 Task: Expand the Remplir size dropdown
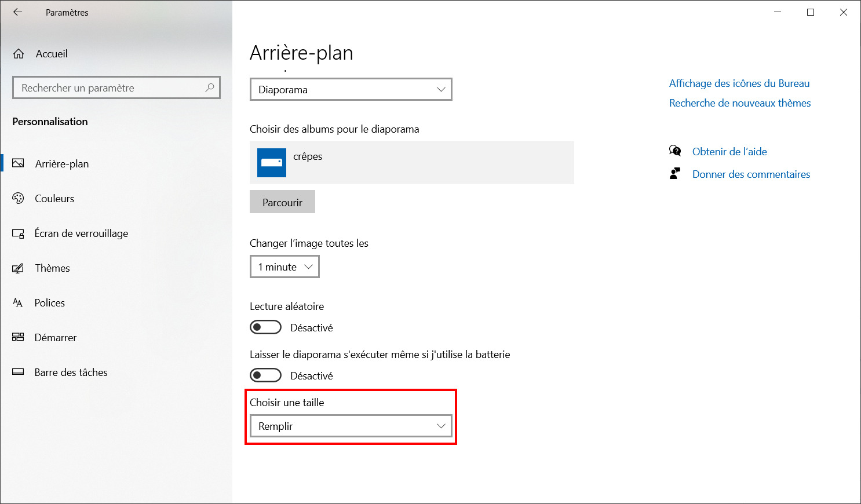pos(351,426)
